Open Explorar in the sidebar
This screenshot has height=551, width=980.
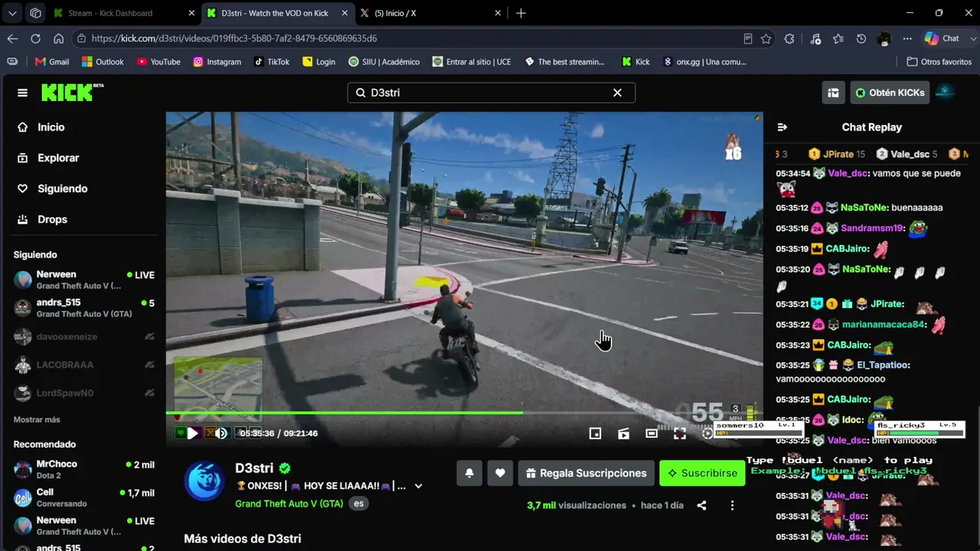click(58, 158)
